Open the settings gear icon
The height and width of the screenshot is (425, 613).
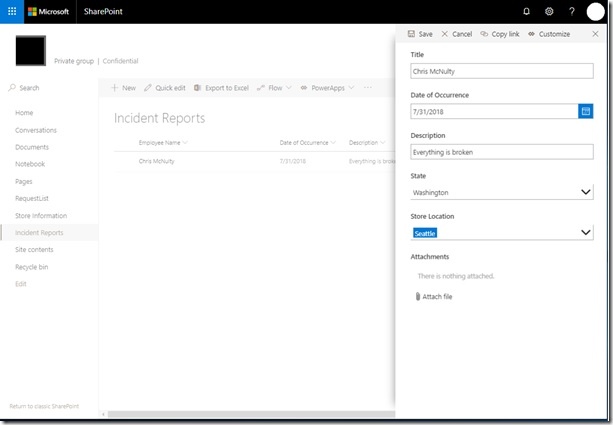[549, 11]
